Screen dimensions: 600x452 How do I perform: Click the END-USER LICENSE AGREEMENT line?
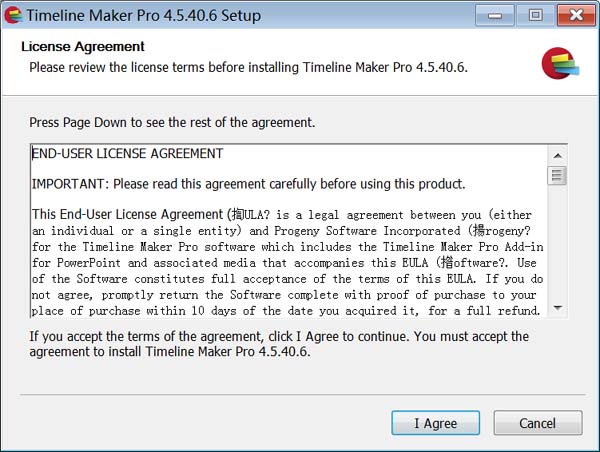[128, 154]
